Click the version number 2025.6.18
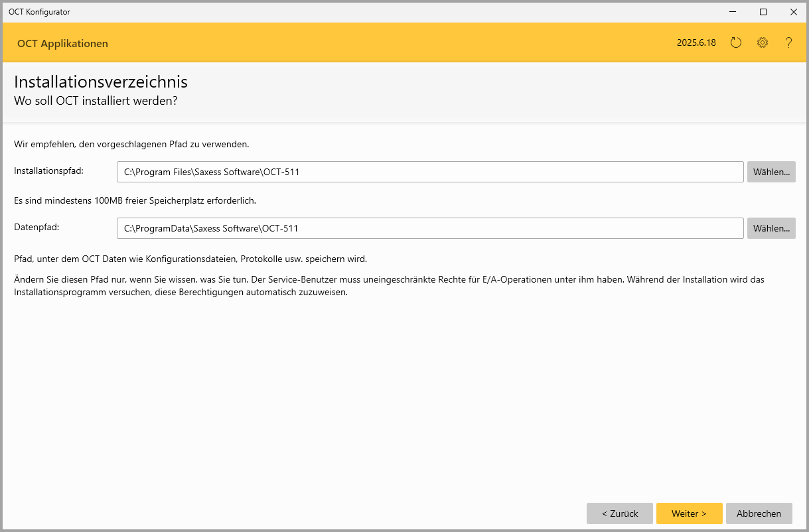The image size is (809, 532). tap(696, 43)
